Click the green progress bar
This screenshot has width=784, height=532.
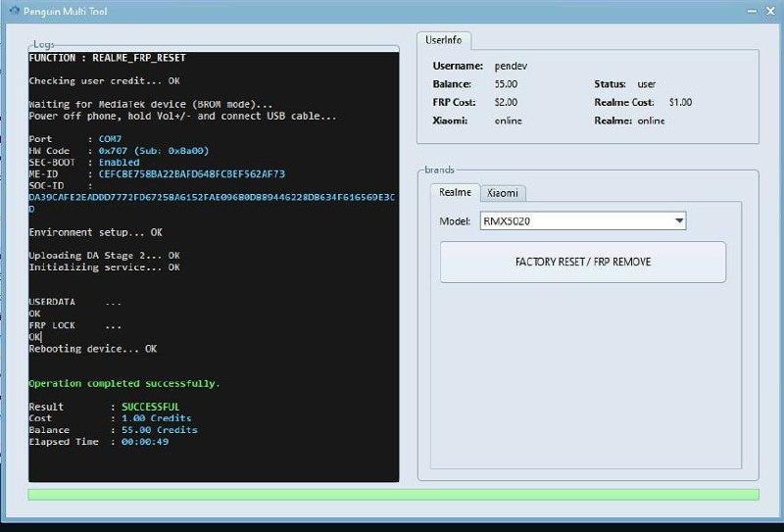pos(394,495)
